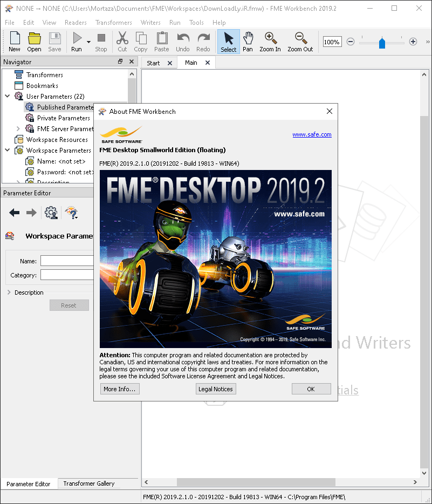
Task: Stop the current translation
Action: (101, 42)
